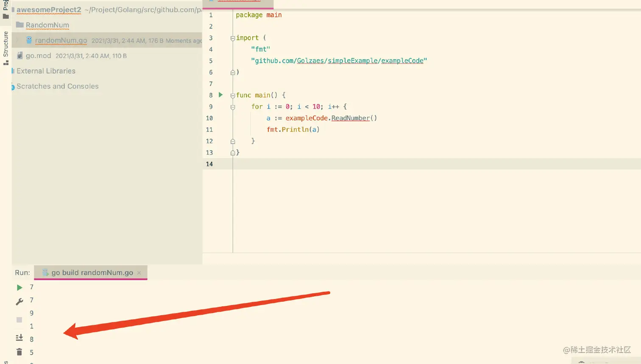Select the RandomNum folder in the project tree
Image resolution: width=641 pixels, height=364 pixels.
[47, 25]
